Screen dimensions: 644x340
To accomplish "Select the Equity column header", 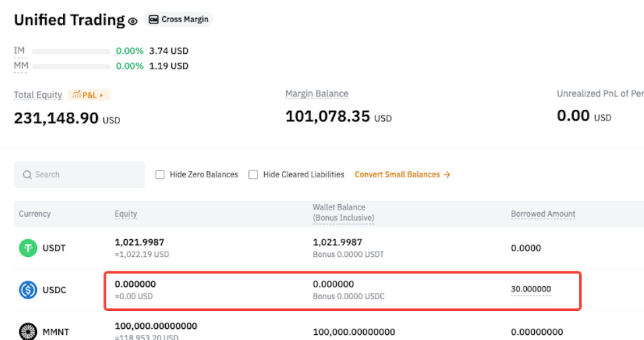I will [126, 214].
